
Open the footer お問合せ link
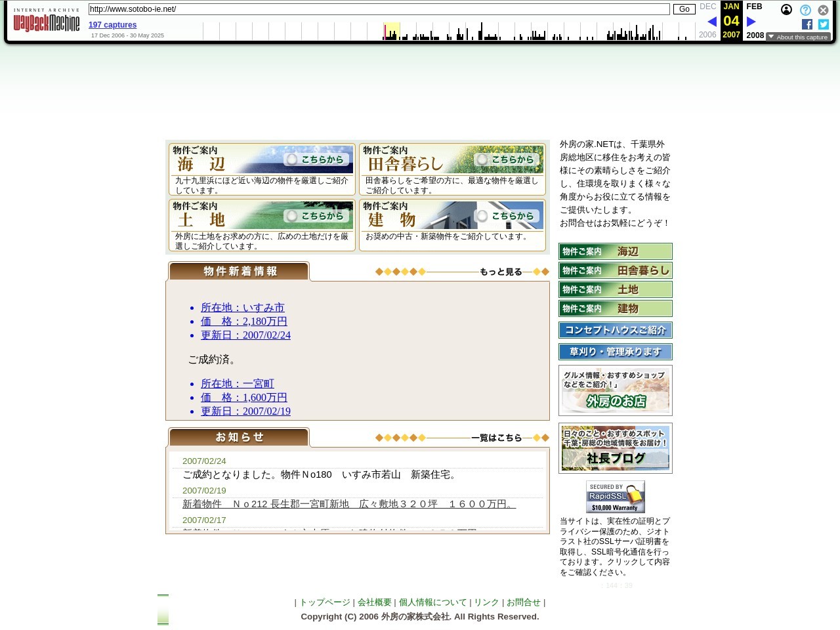tap(524, 602)
